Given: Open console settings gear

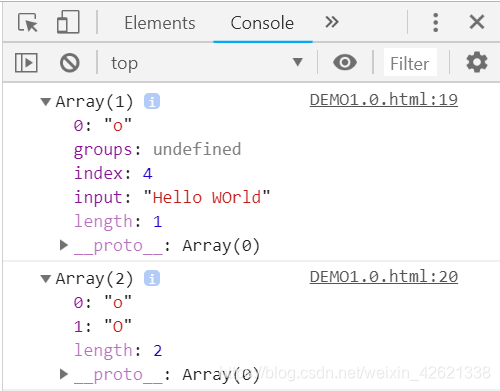Looking at the screenshot, I should pyautogui.click(x=477, y=62).
